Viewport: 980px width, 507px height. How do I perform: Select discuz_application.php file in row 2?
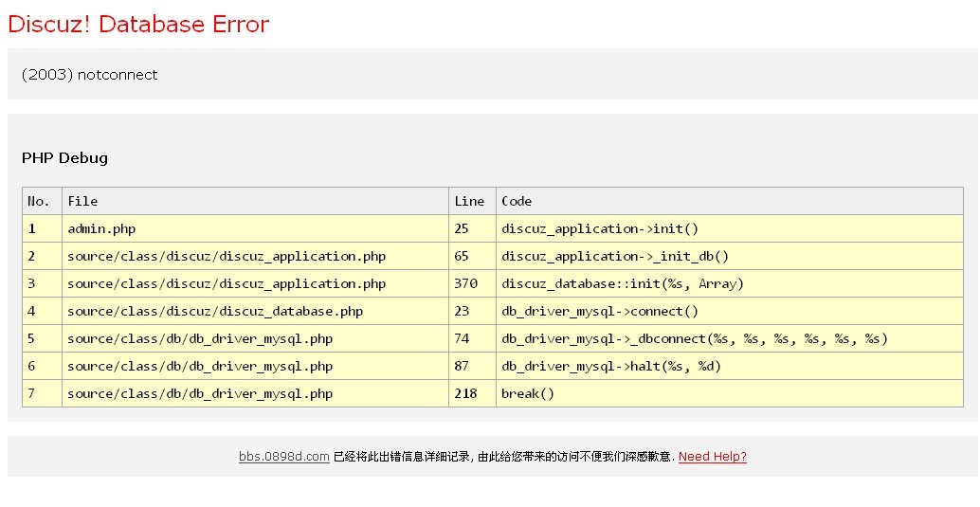tap(255, 256)
